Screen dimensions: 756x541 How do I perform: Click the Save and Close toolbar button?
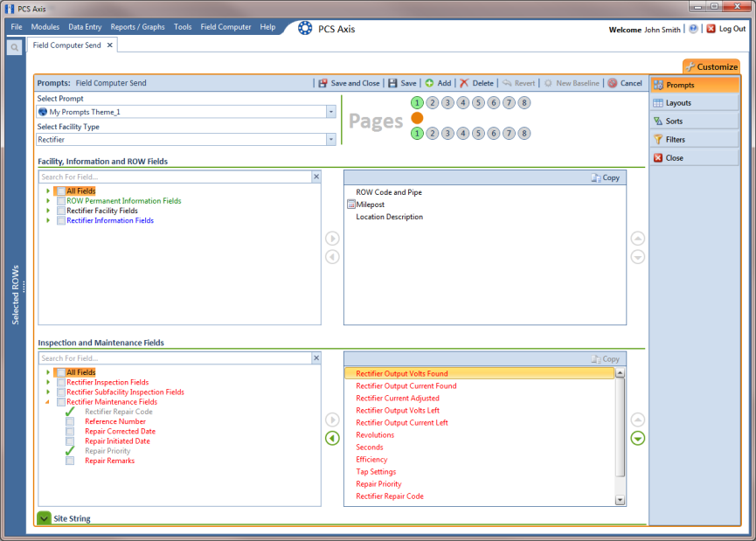click(349, 83)
